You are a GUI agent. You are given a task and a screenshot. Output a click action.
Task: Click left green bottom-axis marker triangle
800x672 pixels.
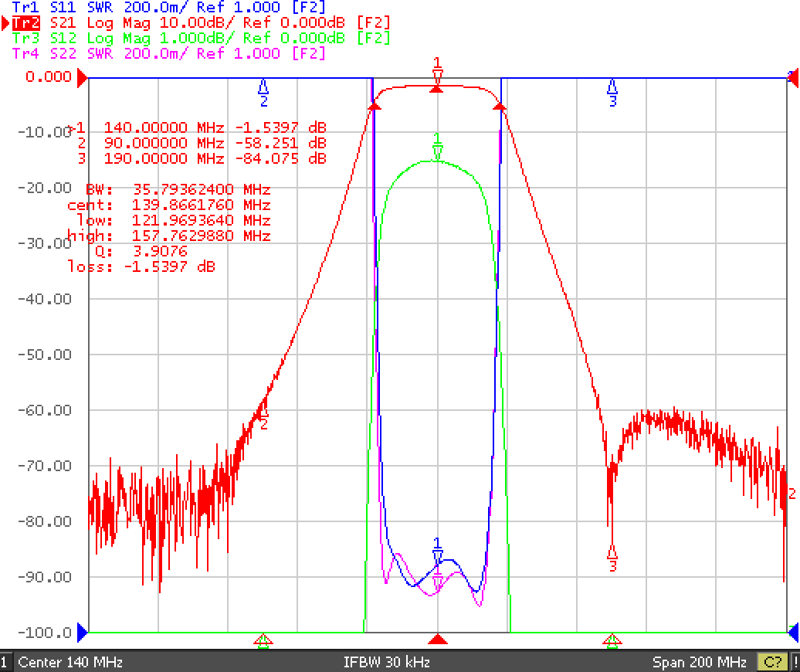pyautogui.click(x=263, y=641)
